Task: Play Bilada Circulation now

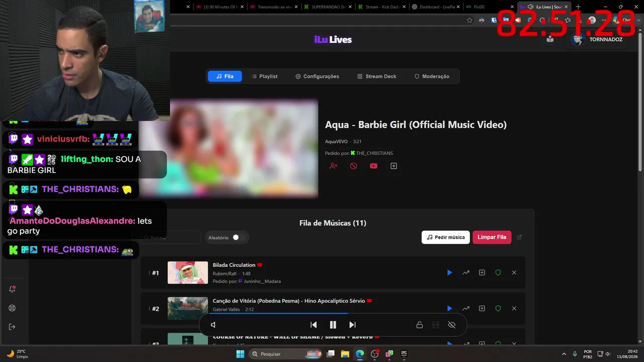Action: click(x=449, y=273)
